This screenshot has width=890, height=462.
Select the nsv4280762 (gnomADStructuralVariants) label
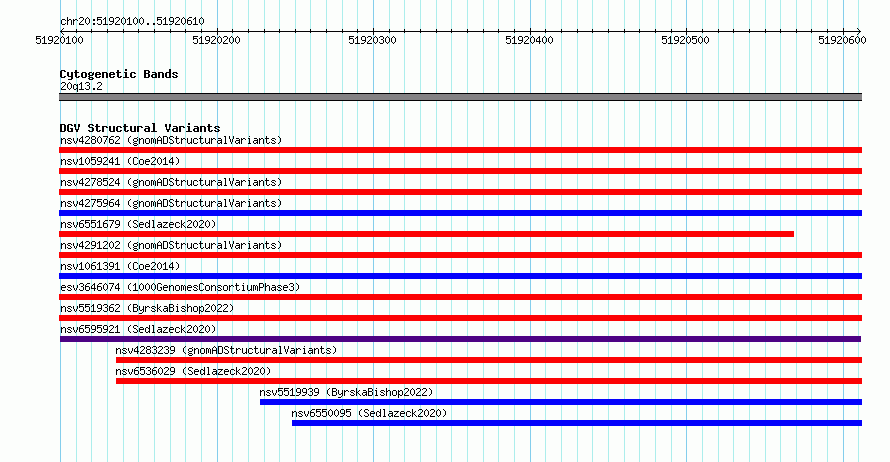pos(171,140)
